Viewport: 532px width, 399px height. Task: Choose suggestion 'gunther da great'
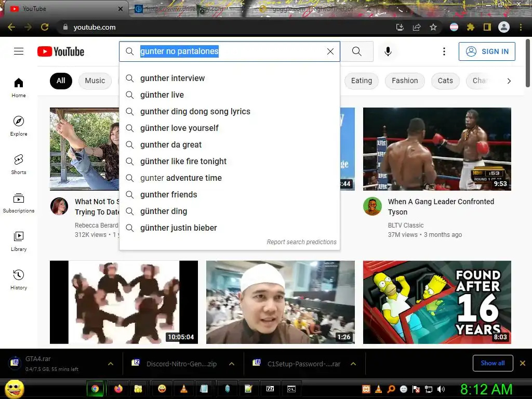pos(230,144)
